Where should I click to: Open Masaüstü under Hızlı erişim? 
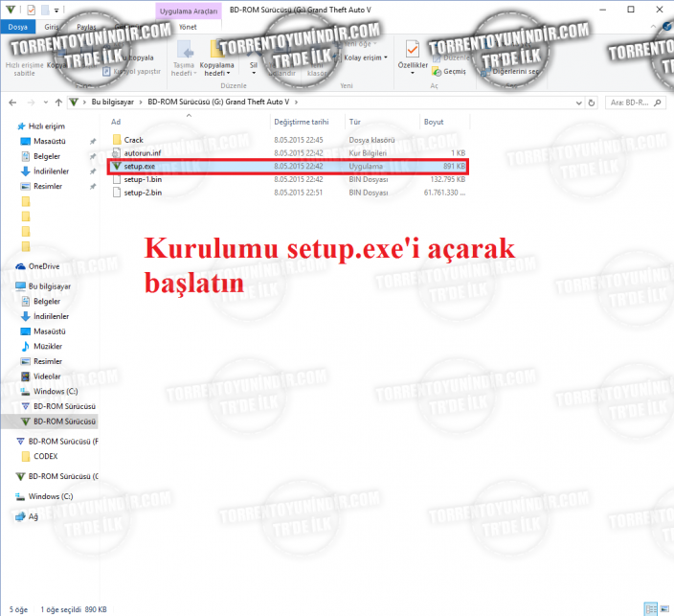click(x=50, y=141)
